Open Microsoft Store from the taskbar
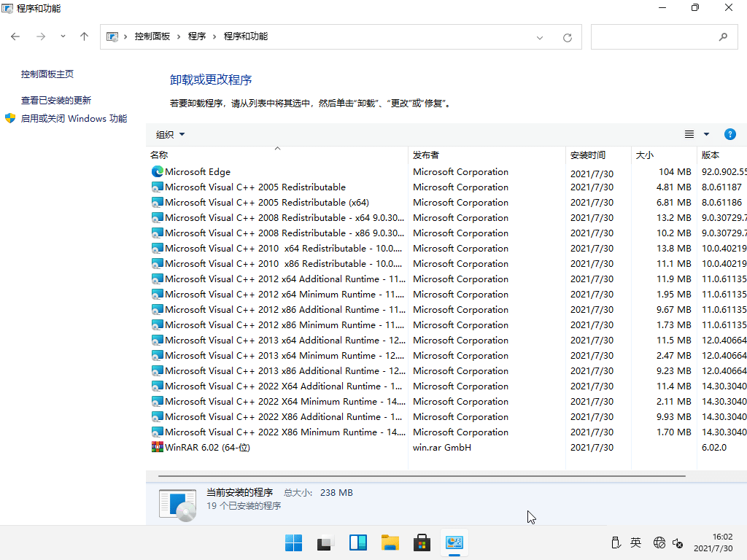The image size is (747, 560). click(x=422, y=542)
